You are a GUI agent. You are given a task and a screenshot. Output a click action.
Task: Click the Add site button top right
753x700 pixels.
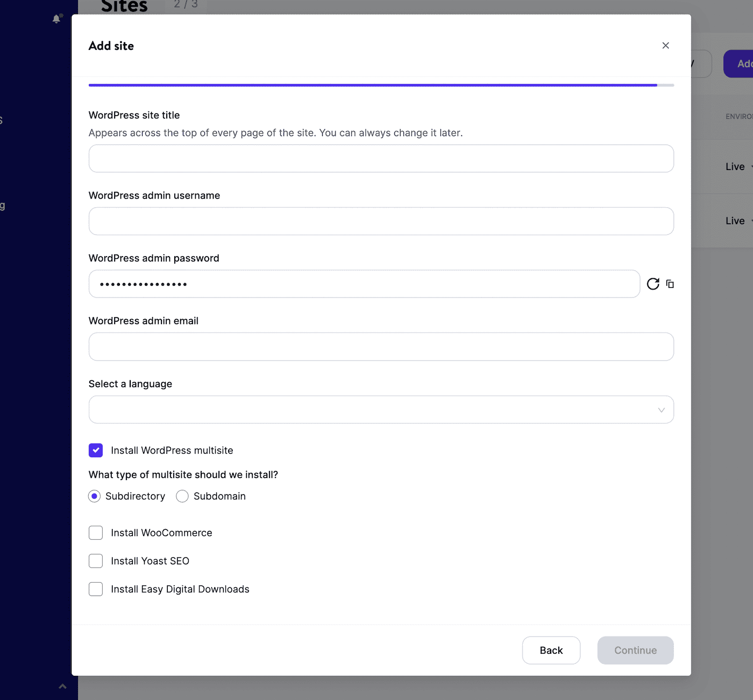coord(742,63)
